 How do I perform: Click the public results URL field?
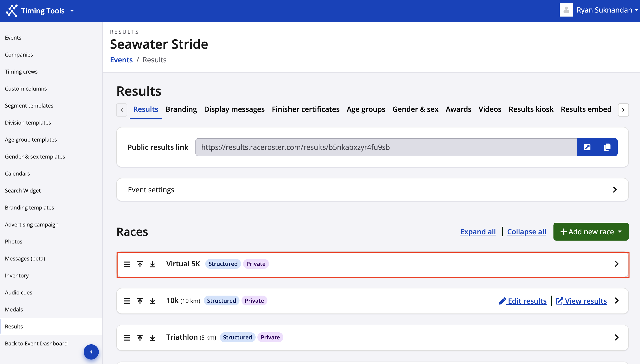point(386,147)
